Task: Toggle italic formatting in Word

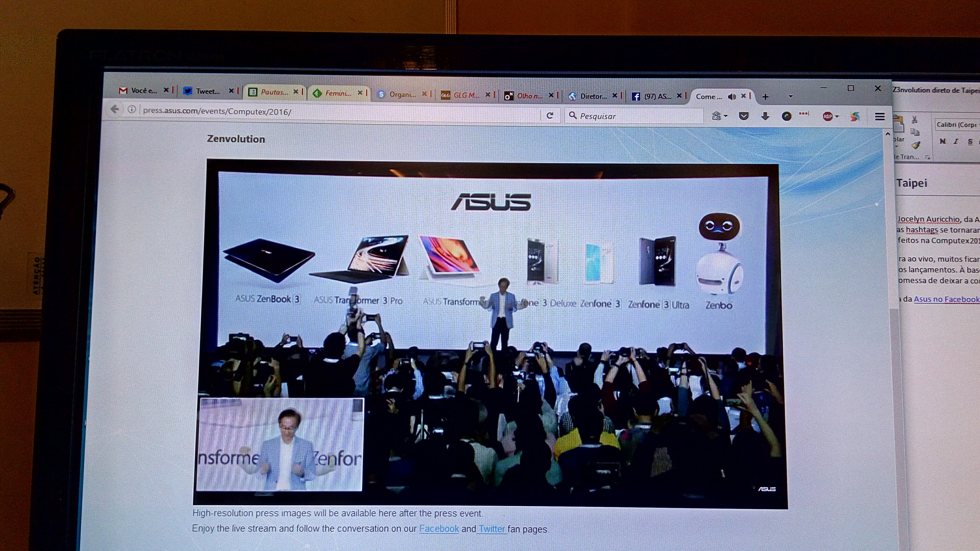Action: tap(956, 142)
